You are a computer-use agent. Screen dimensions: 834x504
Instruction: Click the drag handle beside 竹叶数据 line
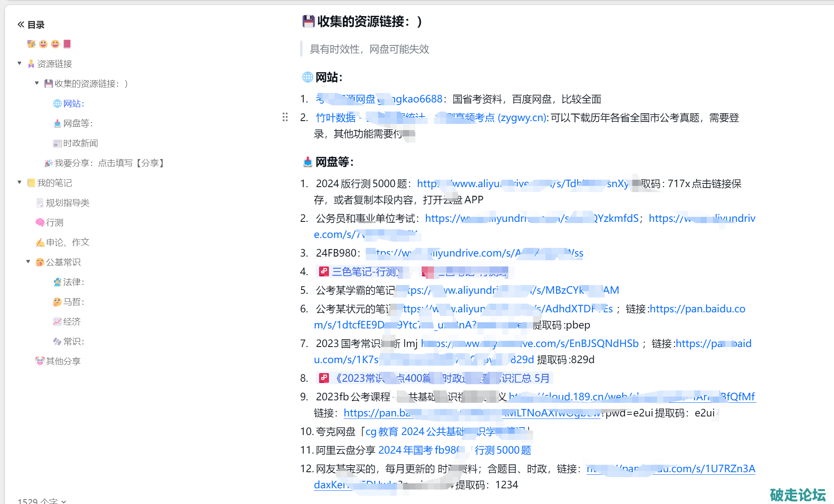[285, 117]
